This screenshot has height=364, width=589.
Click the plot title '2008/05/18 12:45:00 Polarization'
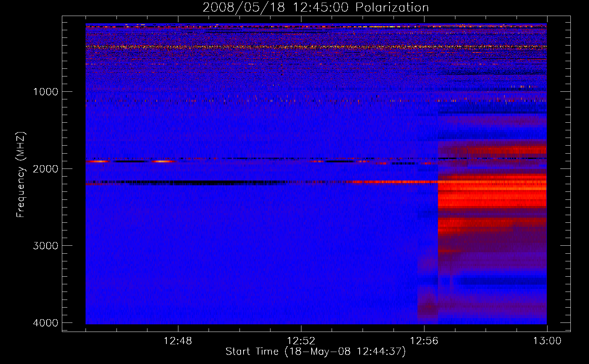coord(316,8)
